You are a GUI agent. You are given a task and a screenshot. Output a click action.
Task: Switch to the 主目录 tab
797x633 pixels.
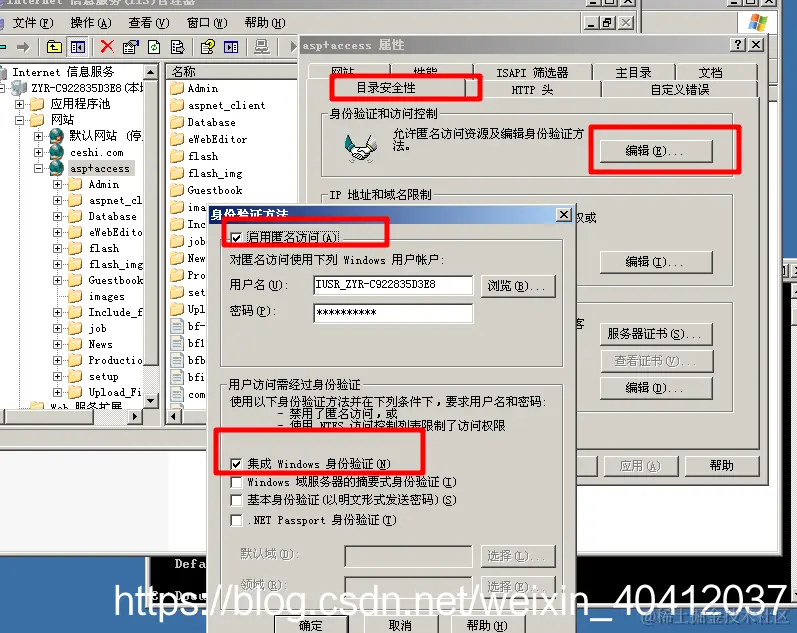coord(633,73)
